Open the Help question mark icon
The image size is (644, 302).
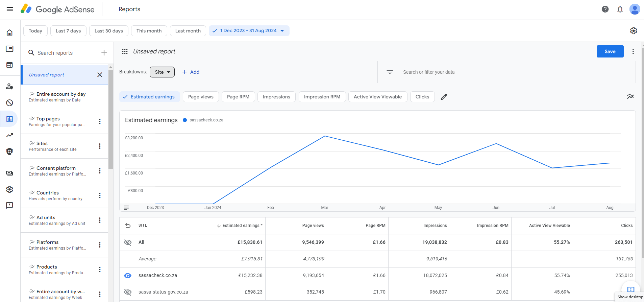coord(605,9)
